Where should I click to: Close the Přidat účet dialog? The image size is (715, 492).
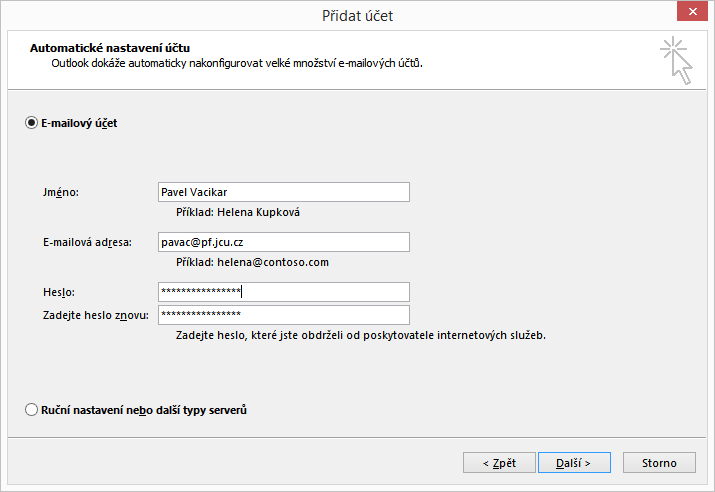click(x=692, y=11)
